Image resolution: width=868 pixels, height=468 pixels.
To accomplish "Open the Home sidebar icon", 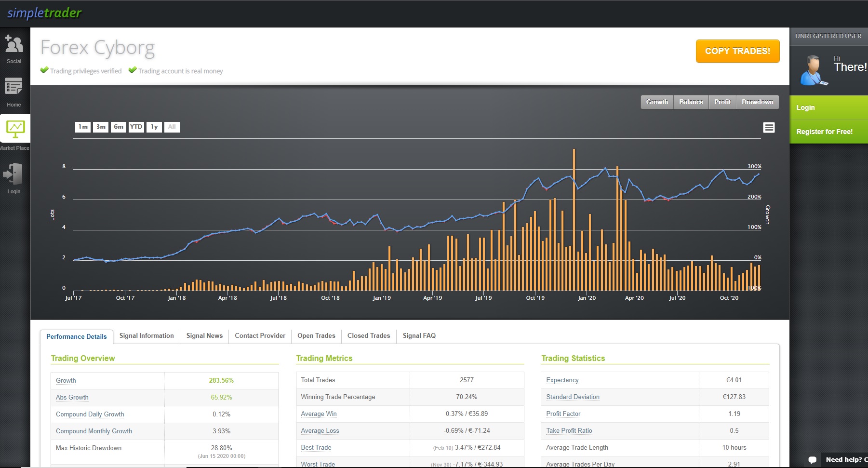I will (x=13, y=87).
